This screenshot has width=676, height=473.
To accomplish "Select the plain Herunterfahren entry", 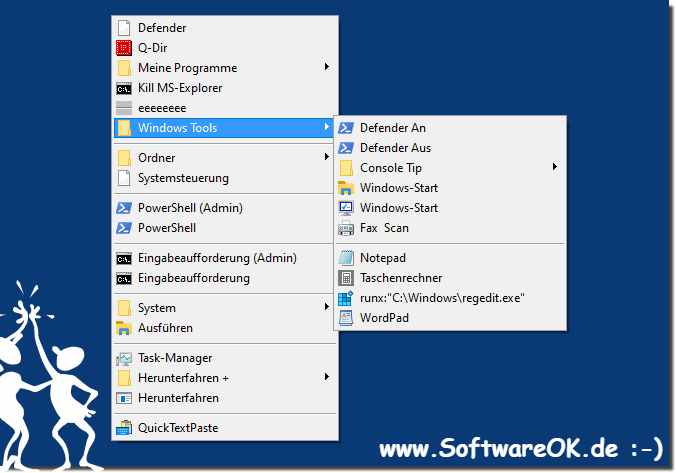I will coord(225,398).
